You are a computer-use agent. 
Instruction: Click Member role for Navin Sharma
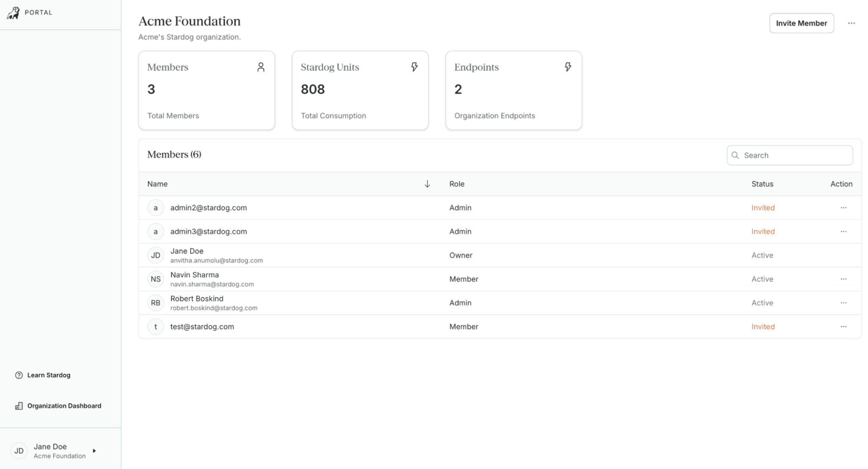coord(464,279)
